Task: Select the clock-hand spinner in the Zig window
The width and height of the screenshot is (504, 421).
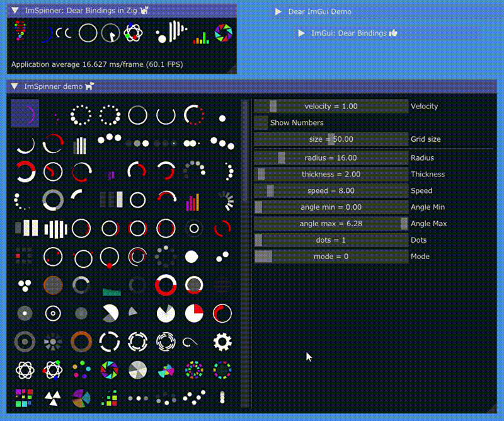Action: (x=111, y=33)
